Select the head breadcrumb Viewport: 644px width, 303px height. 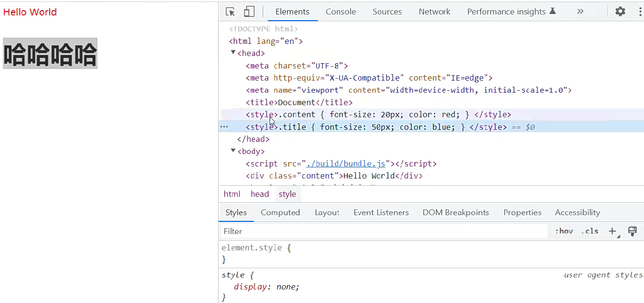click(260, 194)
